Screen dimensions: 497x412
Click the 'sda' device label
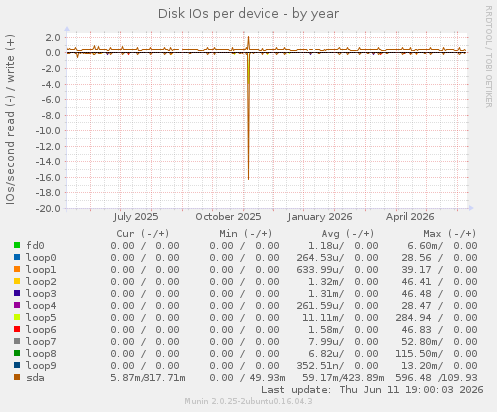35,378
